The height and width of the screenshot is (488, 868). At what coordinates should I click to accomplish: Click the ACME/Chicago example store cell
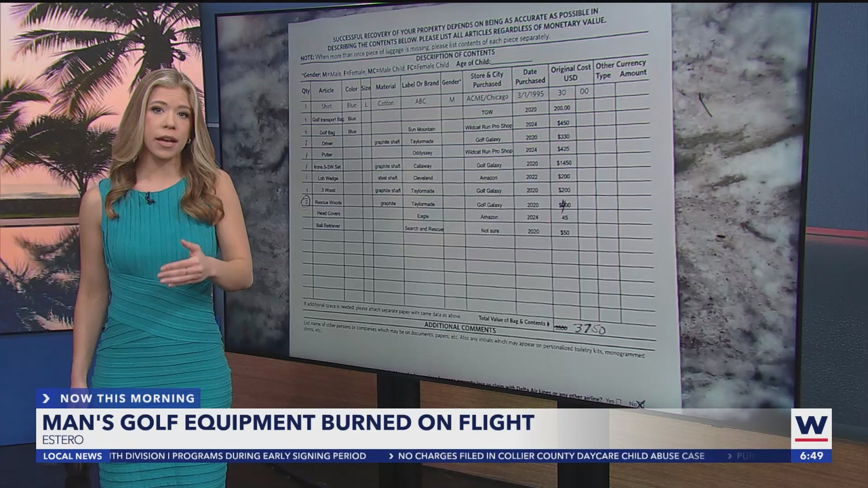[x=487, y=96]
